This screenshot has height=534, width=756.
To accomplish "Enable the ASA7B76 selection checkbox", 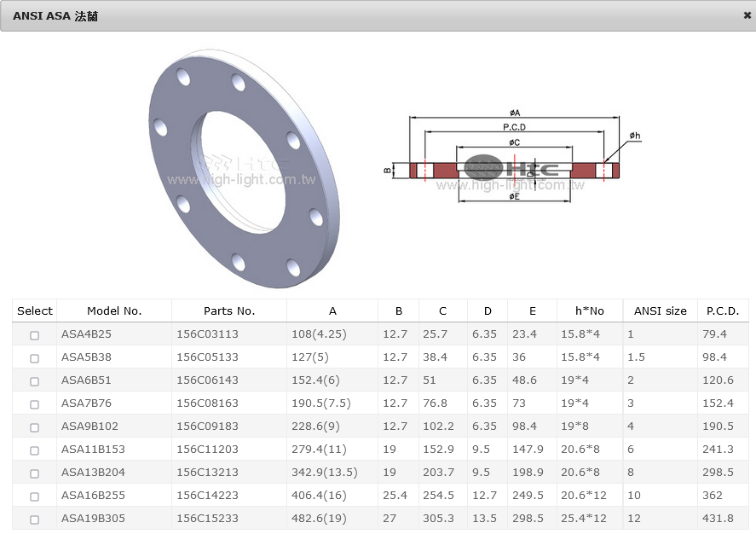I will point(35,404).
